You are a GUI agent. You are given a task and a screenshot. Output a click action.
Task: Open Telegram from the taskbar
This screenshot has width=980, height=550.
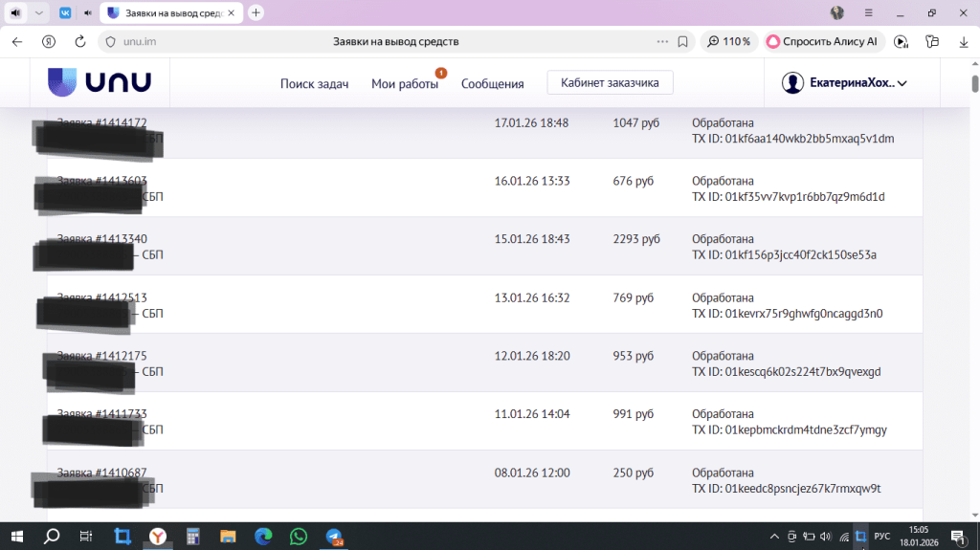point(333,536)
